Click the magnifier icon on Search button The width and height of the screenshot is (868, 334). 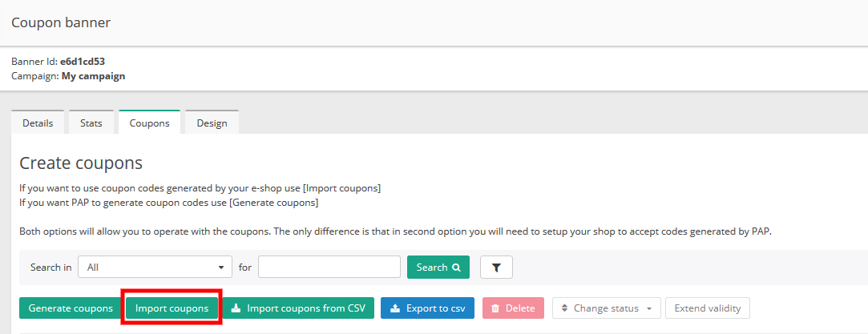point(456,268)
